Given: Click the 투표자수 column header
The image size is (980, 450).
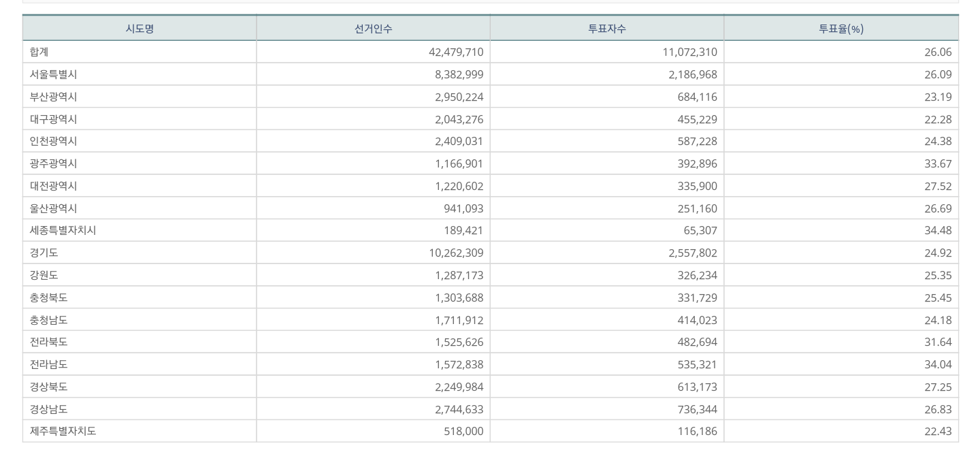Looking at the screenshot, I should (x=606, y=29).
